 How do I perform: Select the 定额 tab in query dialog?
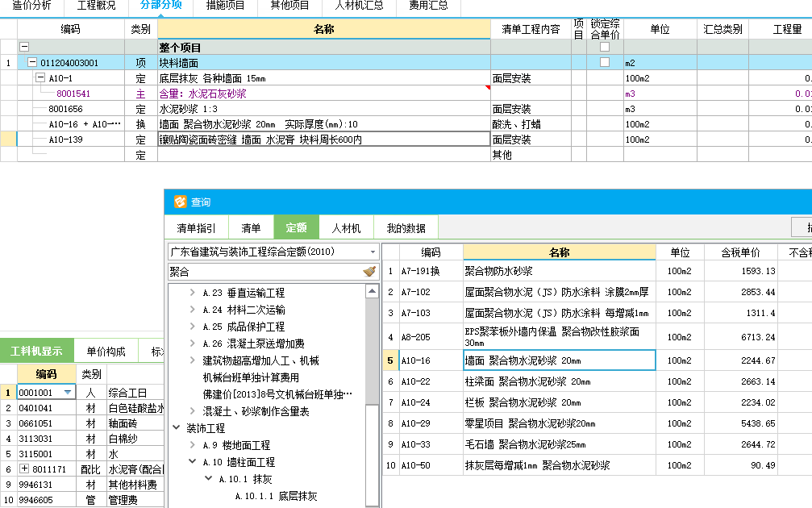(x=296, y=227)
